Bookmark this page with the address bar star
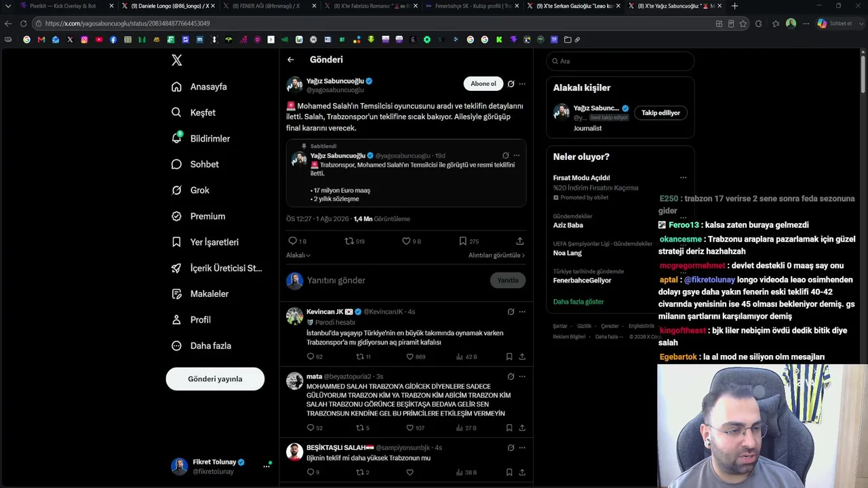This screenshot has width=868, height=488. click(743, 23)
